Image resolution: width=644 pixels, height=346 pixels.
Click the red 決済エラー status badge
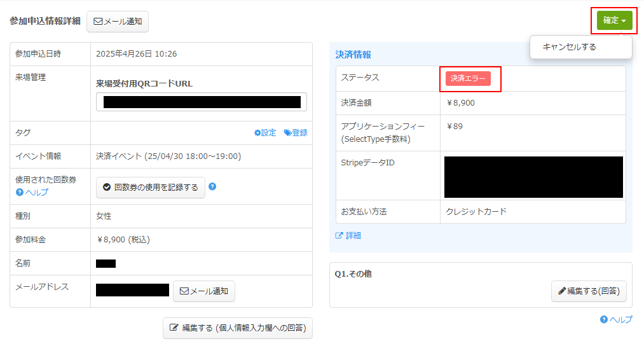pyautogui.click(x=468, y=78)
